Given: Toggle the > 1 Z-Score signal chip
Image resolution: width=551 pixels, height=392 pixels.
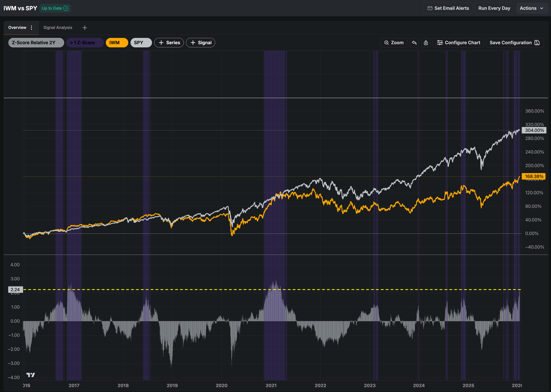Looking at the screenshot, I should (x=84, y=42).
